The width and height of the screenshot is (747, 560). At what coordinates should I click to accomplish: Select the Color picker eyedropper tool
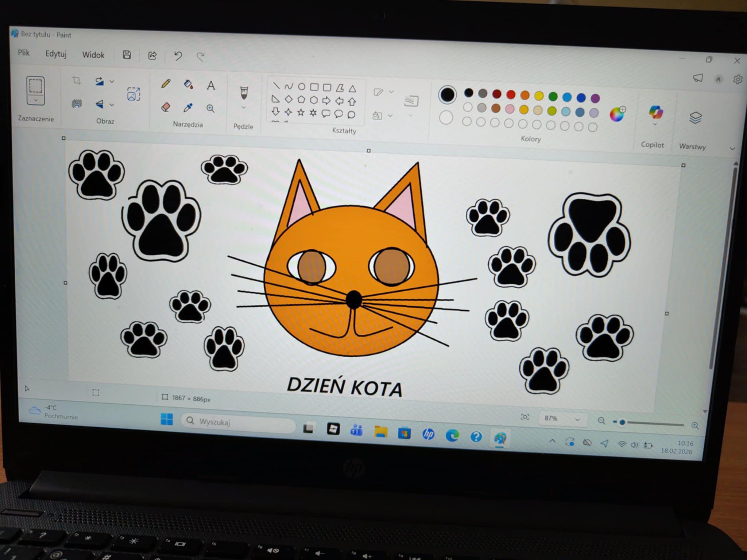point(188,108)
